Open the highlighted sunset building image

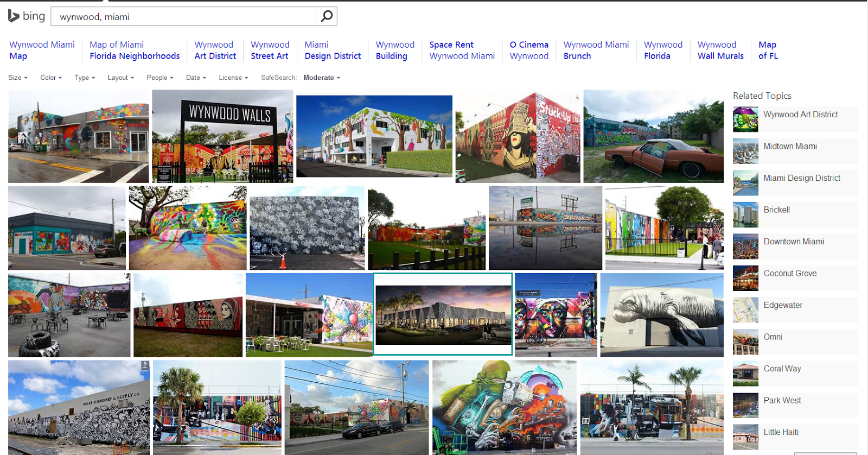(x=443, y=314)
